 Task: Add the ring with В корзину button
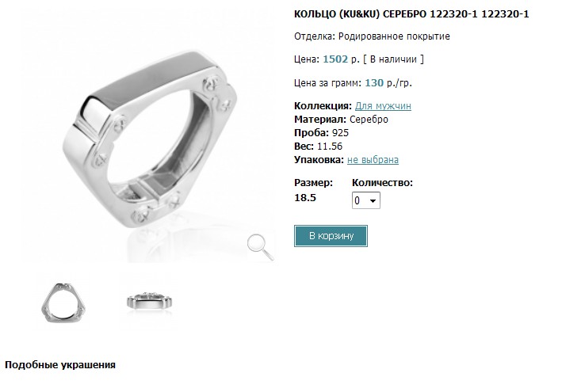pos(331,236)
